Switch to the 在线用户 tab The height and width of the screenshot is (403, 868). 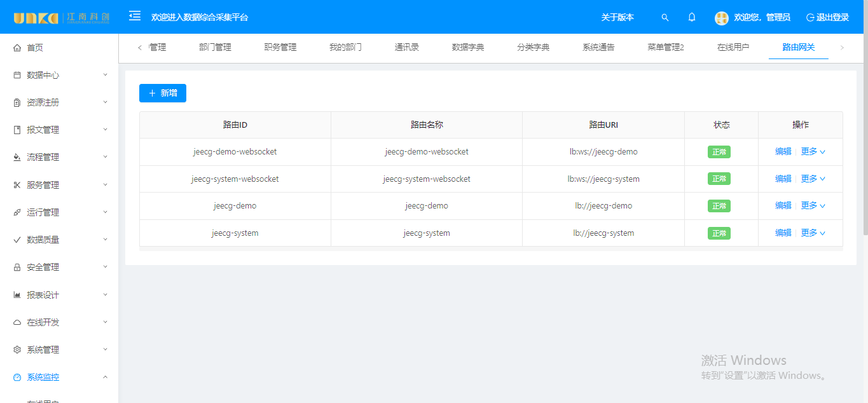733,47
